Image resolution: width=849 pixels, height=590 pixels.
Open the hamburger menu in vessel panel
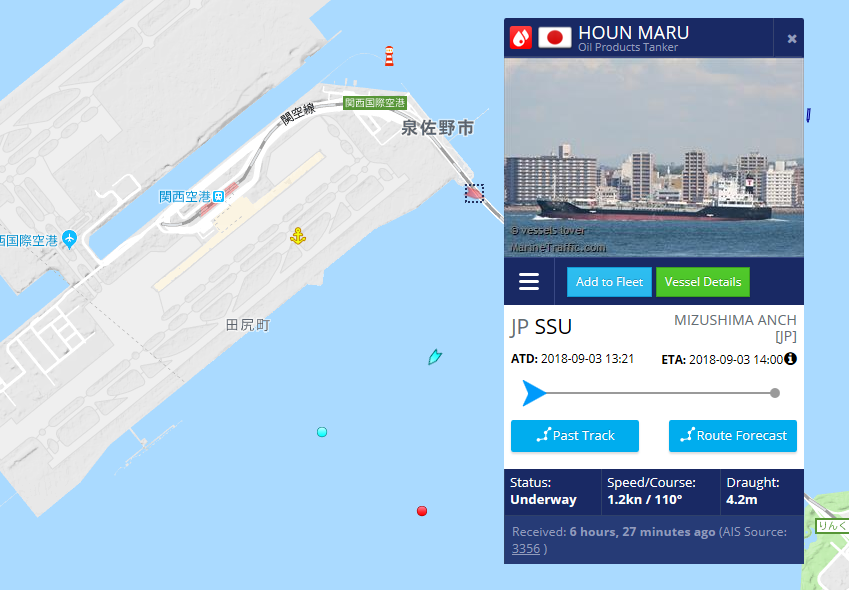click(529, 281)
